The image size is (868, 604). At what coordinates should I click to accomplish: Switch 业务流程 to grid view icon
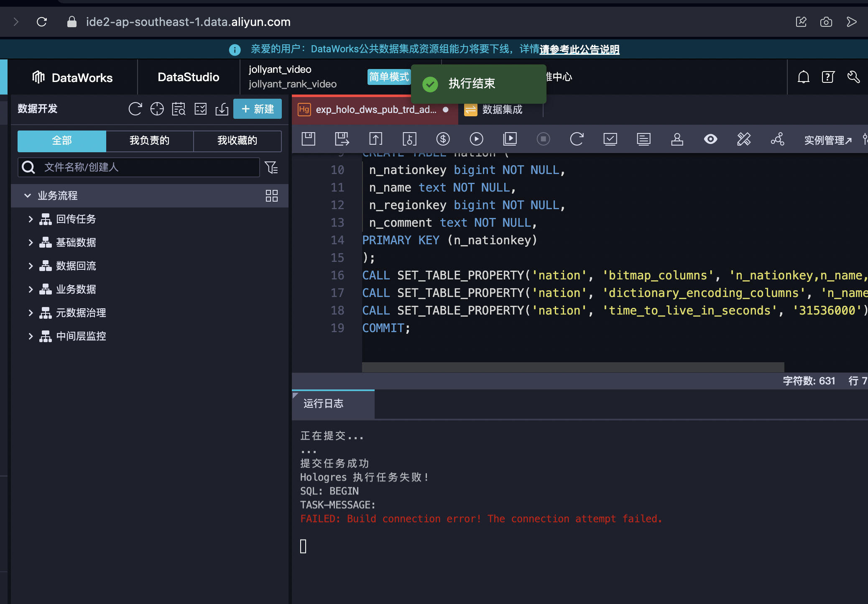click(272, 196)
